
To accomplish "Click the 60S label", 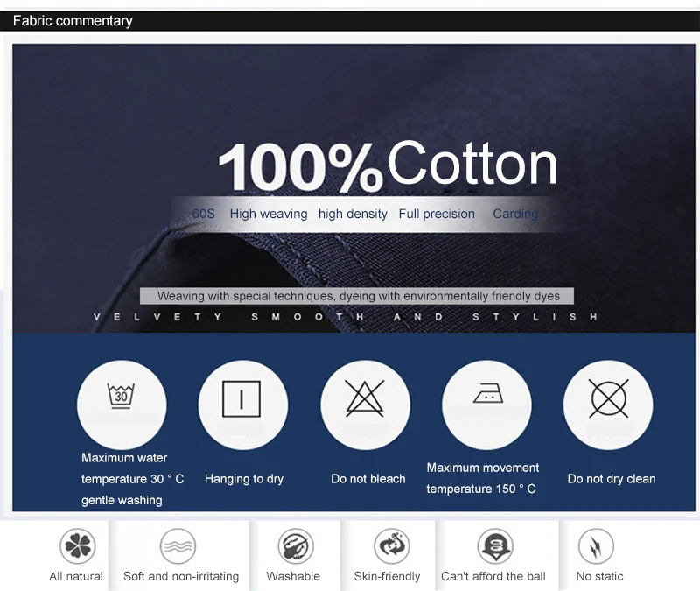I will [x=204, y=214].
